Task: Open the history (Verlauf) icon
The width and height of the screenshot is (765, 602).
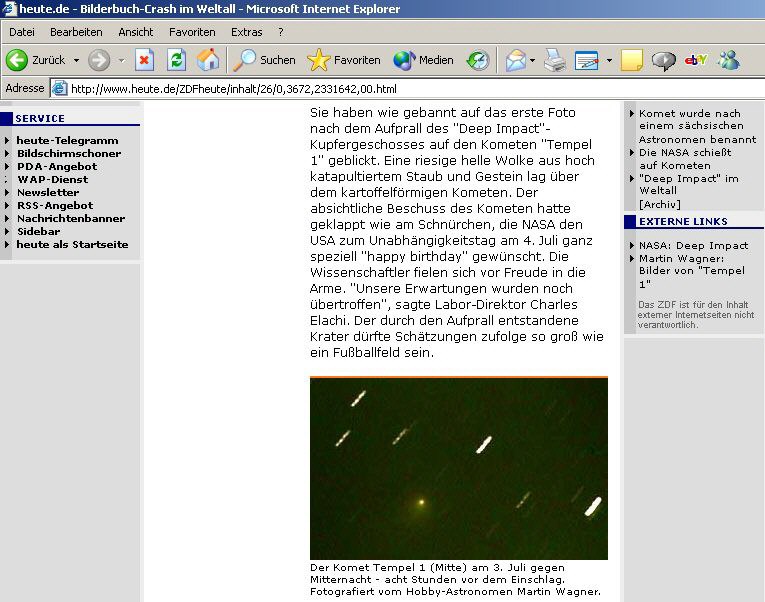Action: 478,60
